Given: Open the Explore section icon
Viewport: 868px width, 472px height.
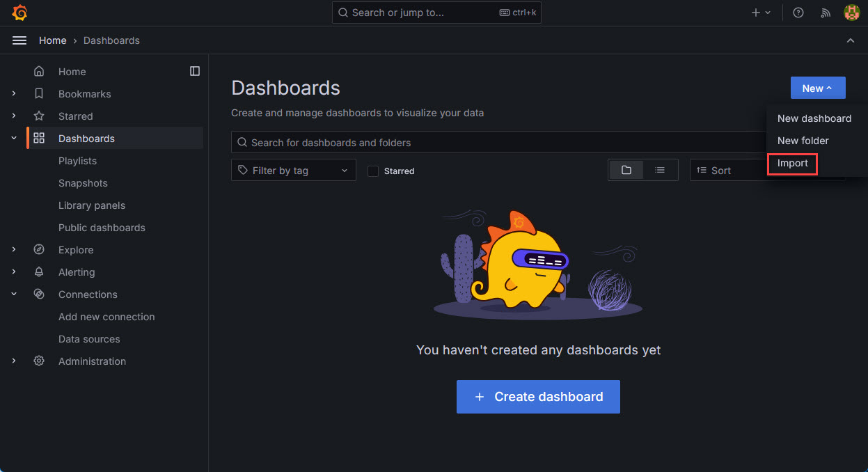Looking at the screenshot, I should pyautogui.click(x=39, y=249).
